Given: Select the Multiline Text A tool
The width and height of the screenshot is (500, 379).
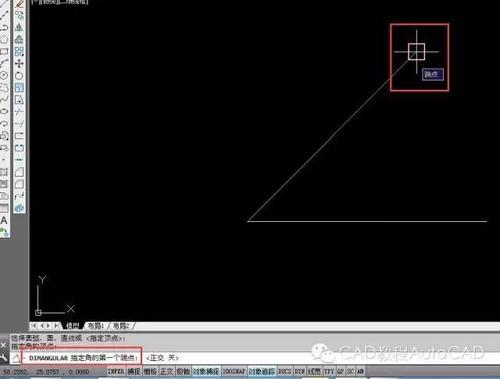Looking at the screenshot, I should pyautogui.click(x=4, y=220).
